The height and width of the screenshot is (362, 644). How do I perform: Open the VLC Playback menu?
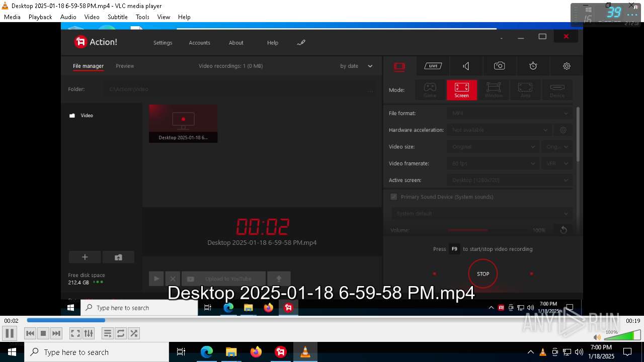[40, 17]
